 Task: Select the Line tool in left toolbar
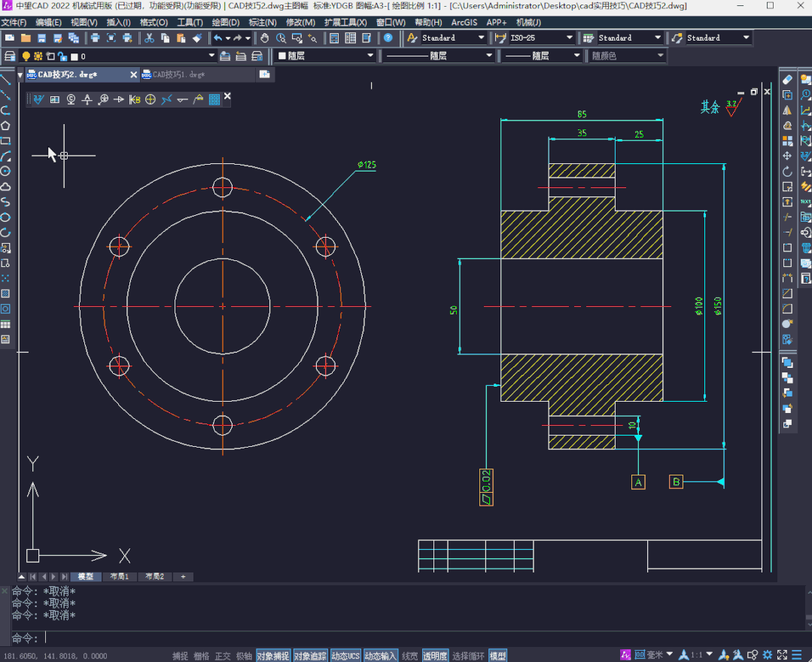tap(5, 79)
